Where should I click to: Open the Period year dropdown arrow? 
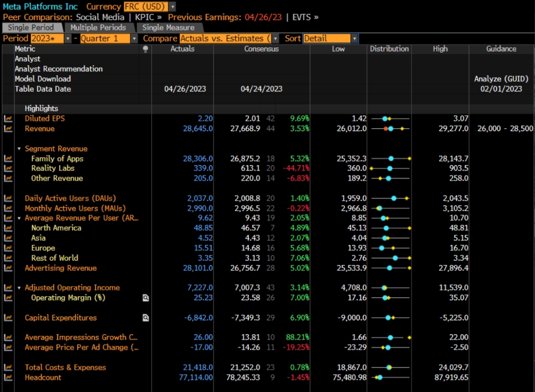(x=68, y=38)
